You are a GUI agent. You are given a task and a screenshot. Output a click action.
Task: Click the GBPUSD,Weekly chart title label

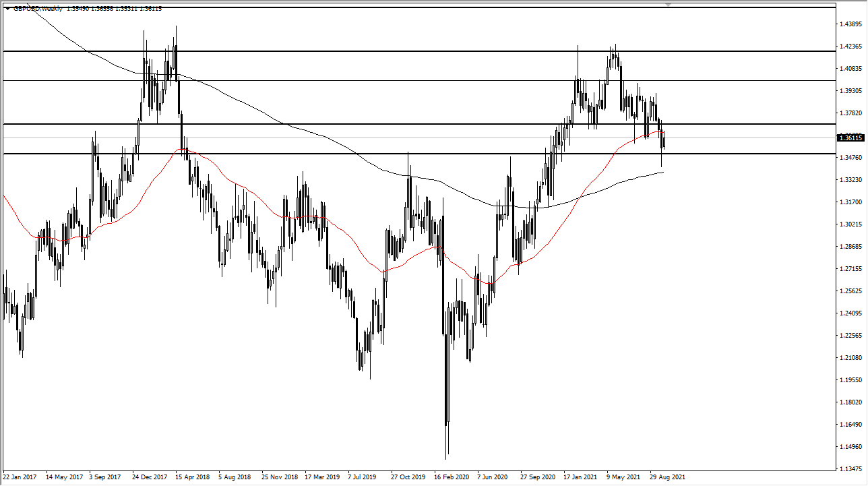tap(37, 9)
